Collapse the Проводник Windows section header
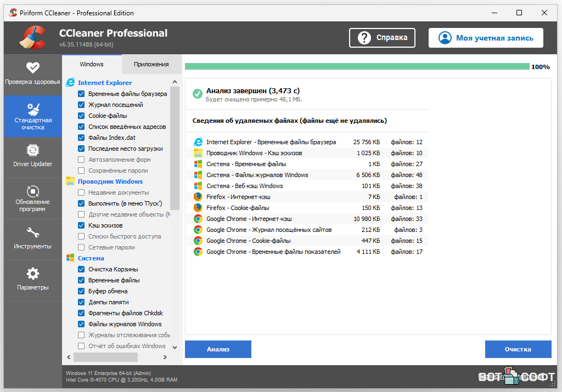Viewport: 562px width, 392px height. click(x=110, y=181)
